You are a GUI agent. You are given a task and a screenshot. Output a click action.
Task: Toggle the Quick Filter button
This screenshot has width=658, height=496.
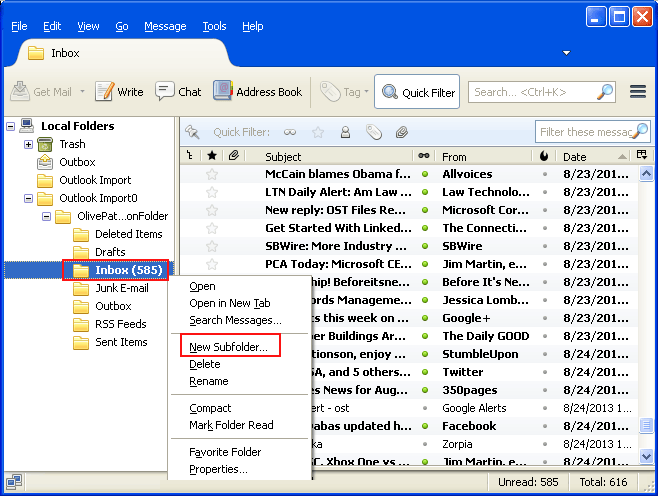pos(417,92)
